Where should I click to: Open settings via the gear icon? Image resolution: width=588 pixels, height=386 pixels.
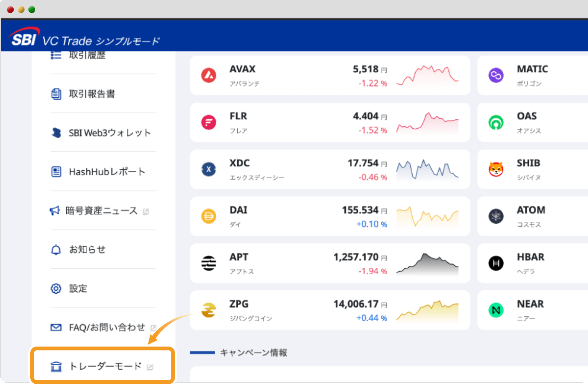tap(56, 288)
